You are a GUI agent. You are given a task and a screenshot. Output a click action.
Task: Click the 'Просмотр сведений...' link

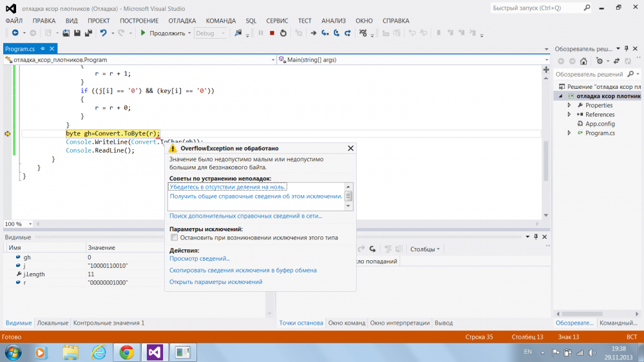(x=200, y=258)
